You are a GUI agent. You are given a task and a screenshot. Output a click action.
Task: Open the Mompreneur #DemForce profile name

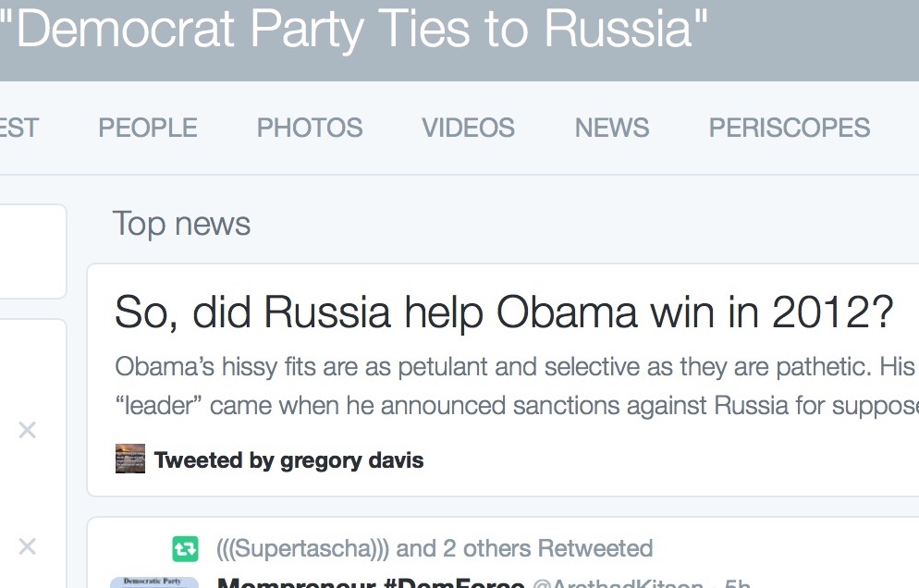[x=370, y=583]
